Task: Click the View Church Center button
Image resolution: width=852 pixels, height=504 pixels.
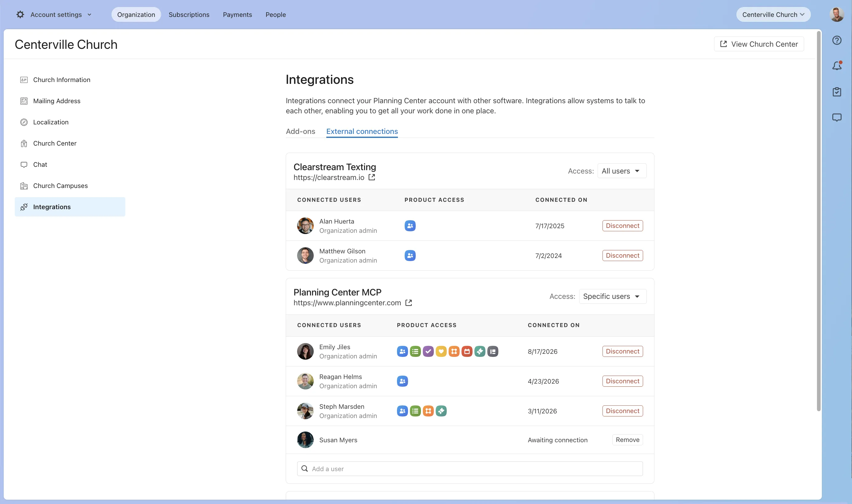Action: (x=759, y=44)
